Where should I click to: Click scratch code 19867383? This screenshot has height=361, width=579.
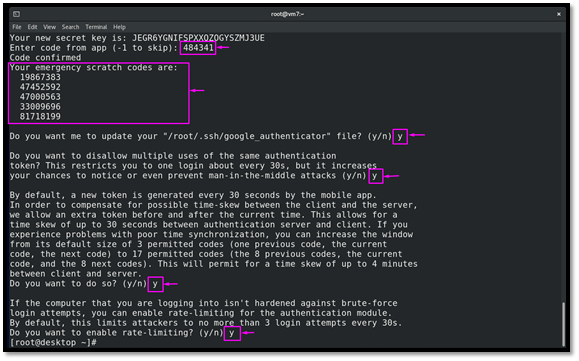40,77
